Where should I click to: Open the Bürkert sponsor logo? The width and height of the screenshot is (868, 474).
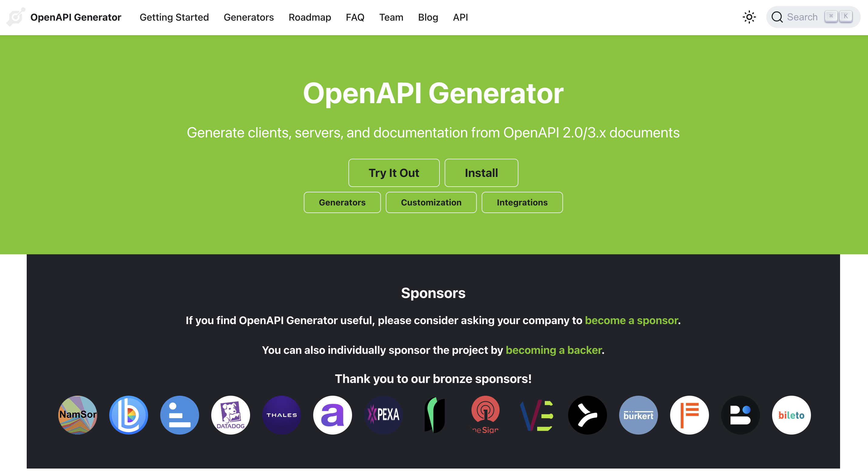638,415
